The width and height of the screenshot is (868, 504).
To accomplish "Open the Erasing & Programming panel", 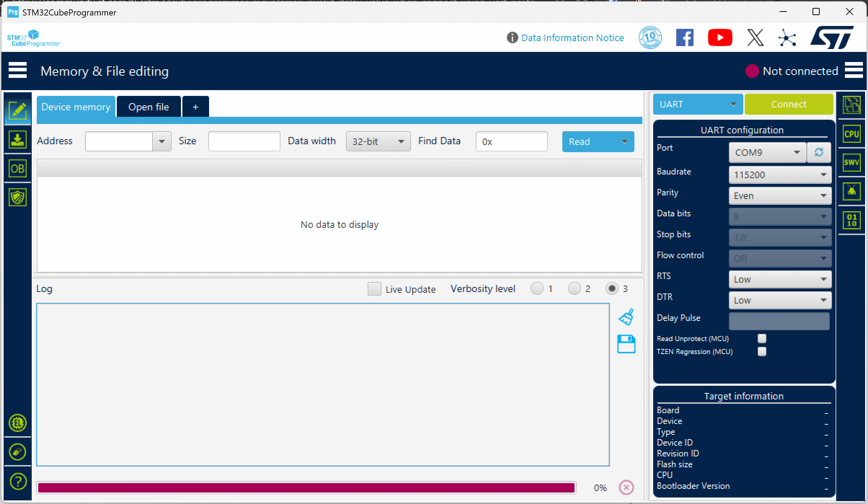I will 17,140.
